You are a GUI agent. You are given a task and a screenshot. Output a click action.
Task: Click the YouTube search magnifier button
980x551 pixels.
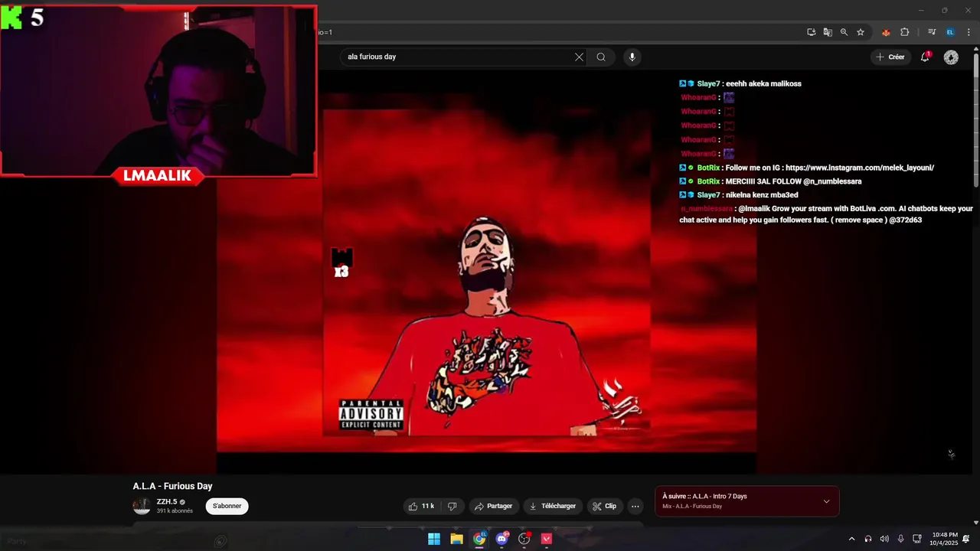pos(601,57)
